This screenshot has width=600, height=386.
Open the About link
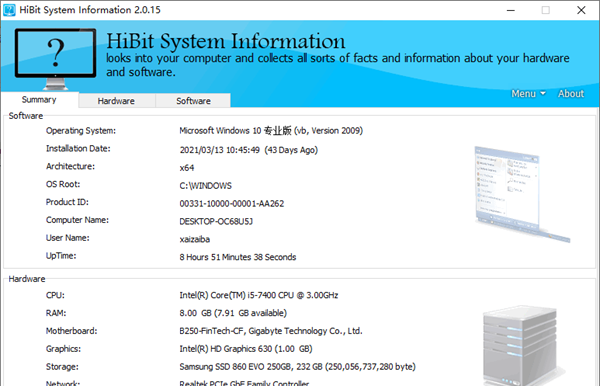click(x=571, y=94)
